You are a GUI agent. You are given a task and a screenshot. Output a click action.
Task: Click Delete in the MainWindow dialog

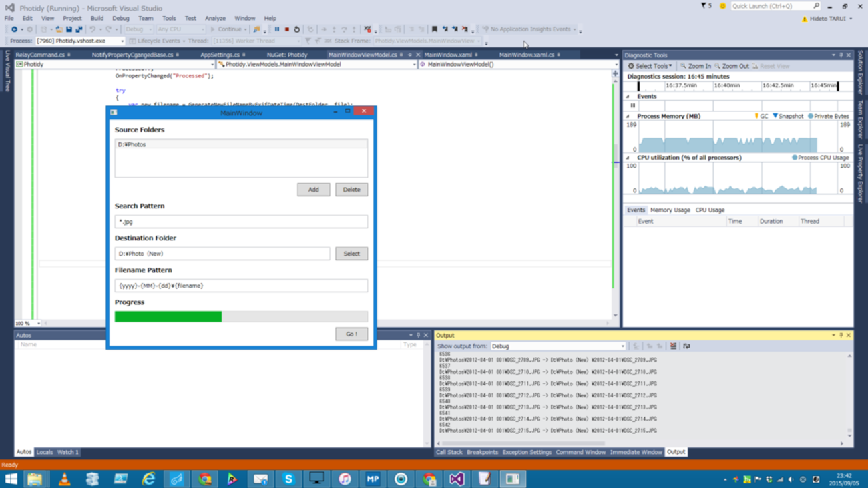pyautogui.click(x=351, y=190)
